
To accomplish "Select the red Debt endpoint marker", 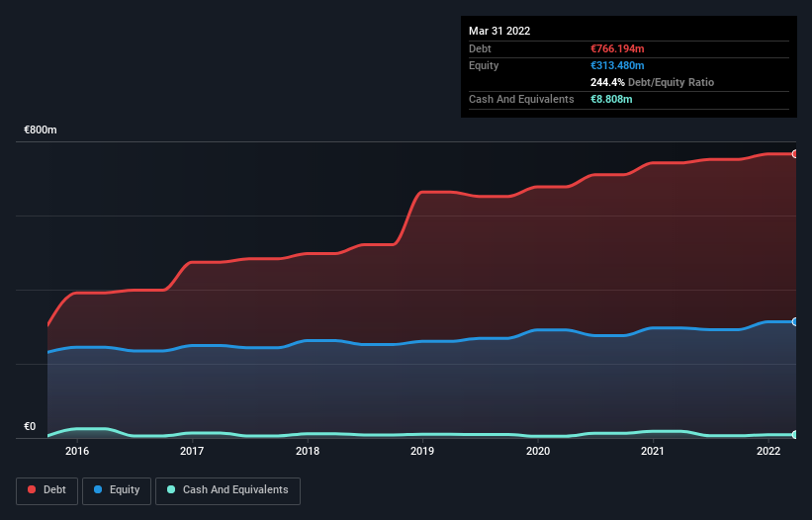I will point(795,153).
